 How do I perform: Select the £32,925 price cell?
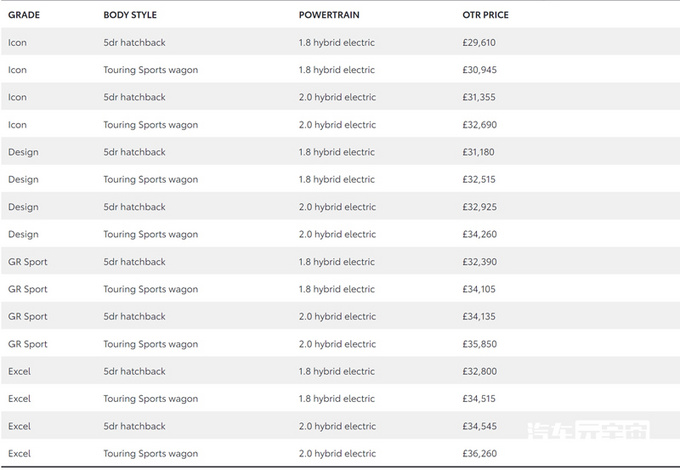tap(473, 207)
